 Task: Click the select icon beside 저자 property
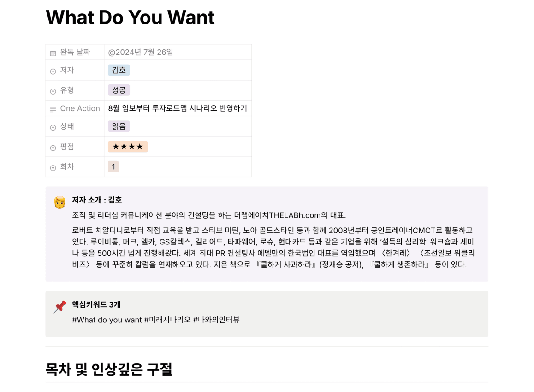click(53, 71)
